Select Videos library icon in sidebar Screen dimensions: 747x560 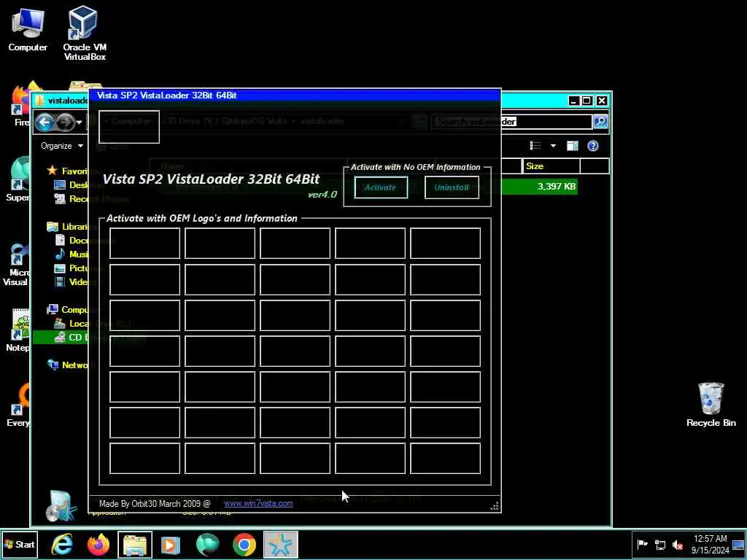click(60, 282)
